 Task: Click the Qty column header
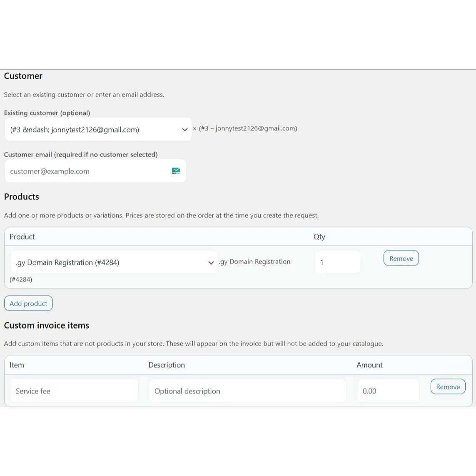point(319,237)
